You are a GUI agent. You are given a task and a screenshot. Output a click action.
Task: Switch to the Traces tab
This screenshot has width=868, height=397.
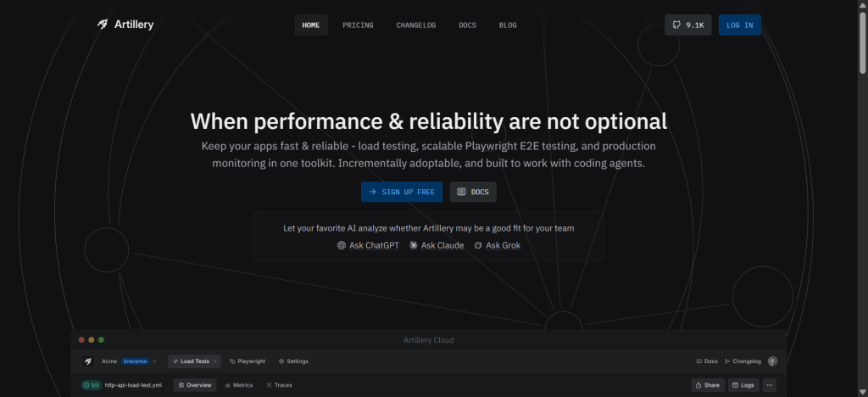tap(279, 385)
